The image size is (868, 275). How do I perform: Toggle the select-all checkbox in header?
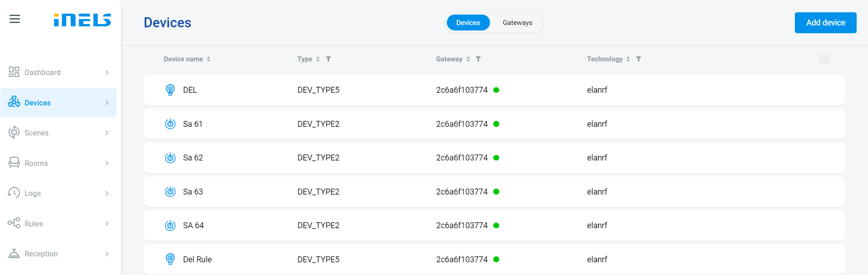pyautogui.click(x=824, y=59)
